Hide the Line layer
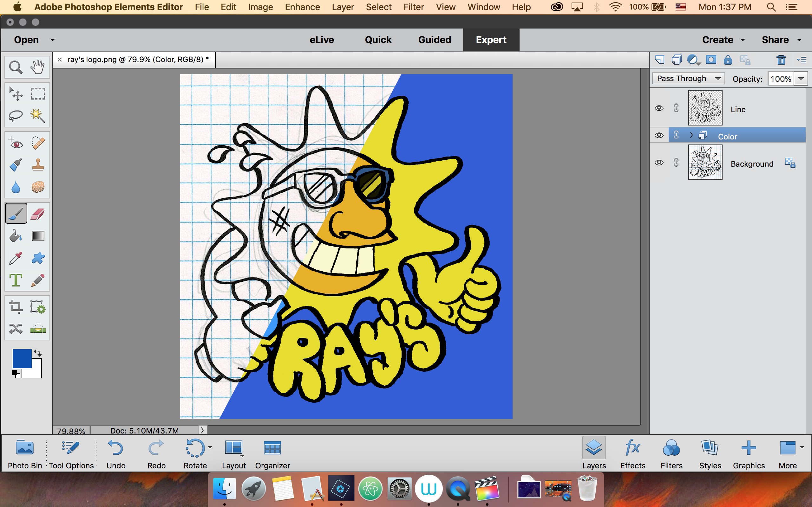The width and height of the screenshot is (812, 507). pos(659,108)
